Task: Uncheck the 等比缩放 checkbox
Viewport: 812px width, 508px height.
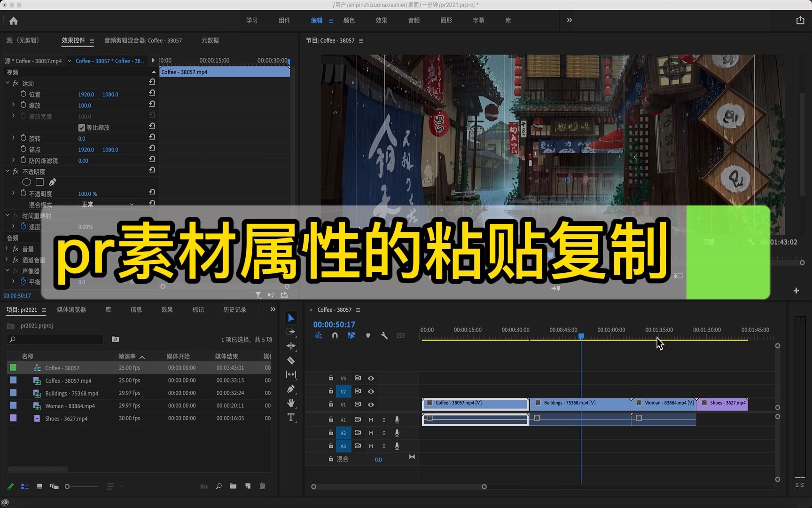Action: point(81,127)
